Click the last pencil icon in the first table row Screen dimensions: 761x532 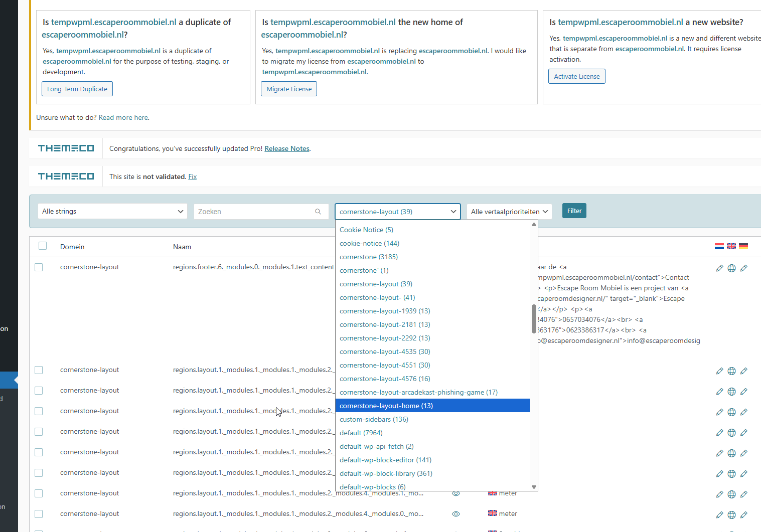[744, 268]
